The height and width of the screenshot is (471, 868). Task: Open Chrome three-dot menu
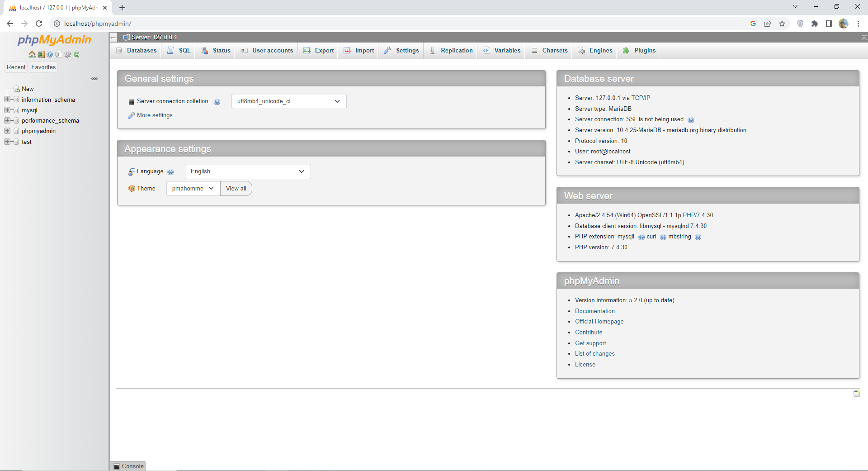click(858, 24)
